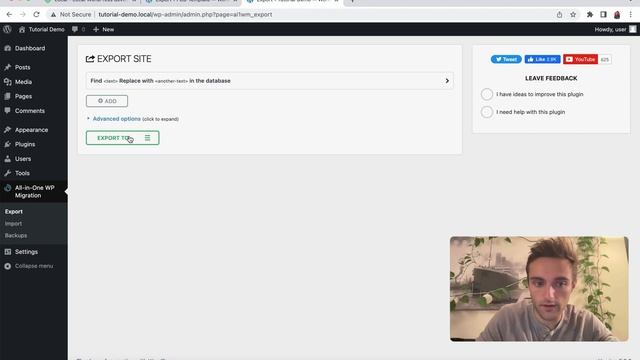Click the browser forward arrow
Viewport: 640px width, 360px height.
point(22,14)
